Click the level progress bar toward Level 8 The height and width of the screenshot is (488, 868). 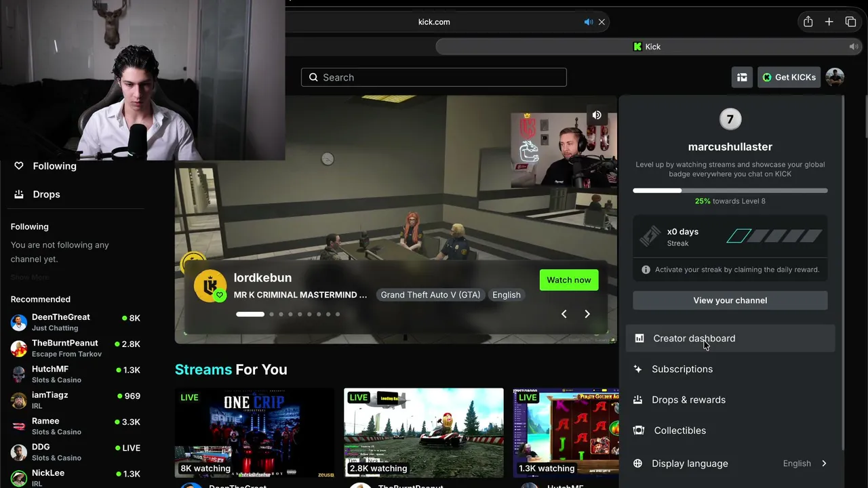(x=730, y=190)
